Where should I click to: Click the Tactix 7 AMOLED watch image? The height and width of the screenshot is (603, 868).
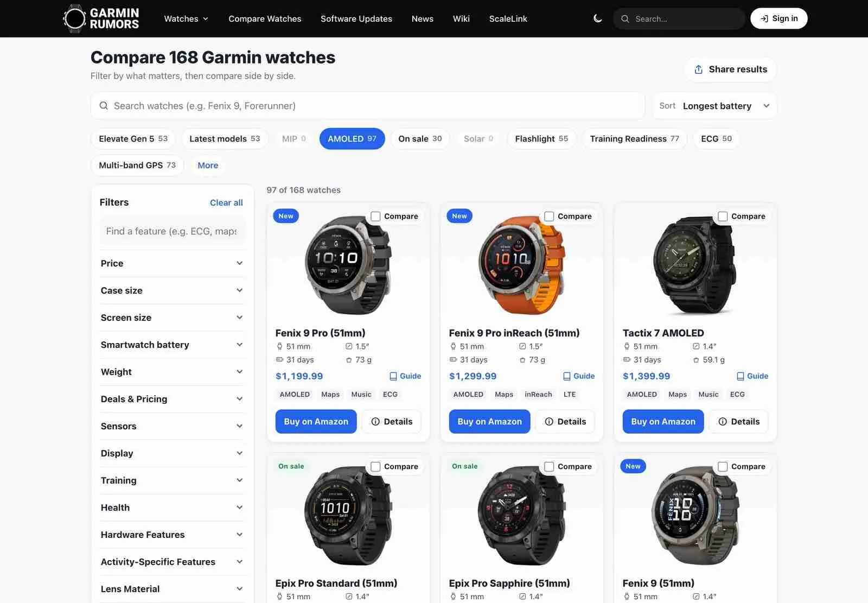[x=695, y=266]
